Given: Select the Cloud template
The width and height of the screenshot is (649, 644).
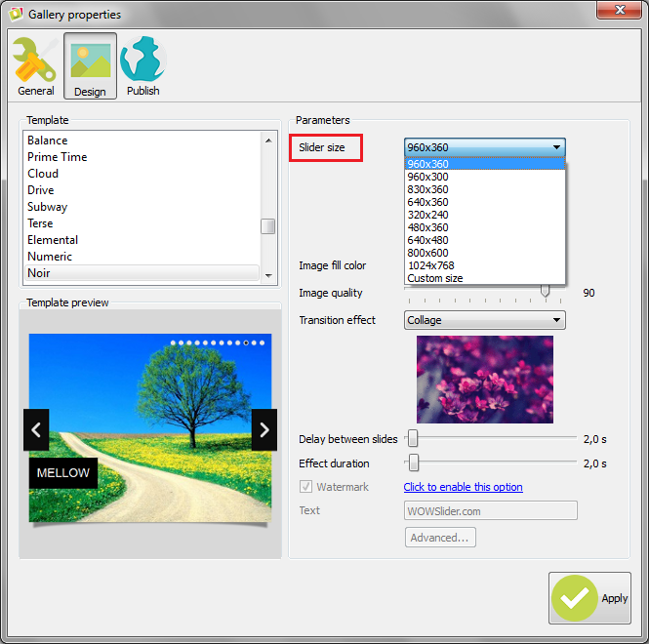Looking at the screenshot, I should pyautogui.click(x=142, y=174).
